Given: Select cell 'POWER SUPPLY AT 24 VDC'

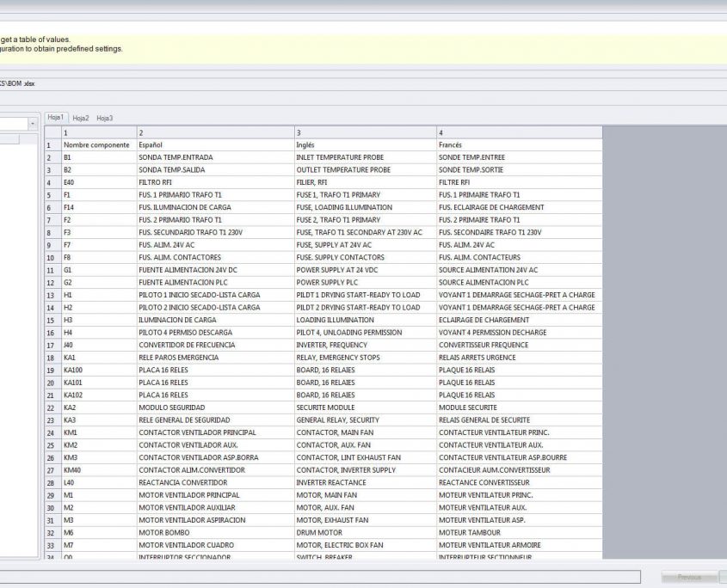Looking at the screenshot, I should pyautogui.click(x=366, y=270).
